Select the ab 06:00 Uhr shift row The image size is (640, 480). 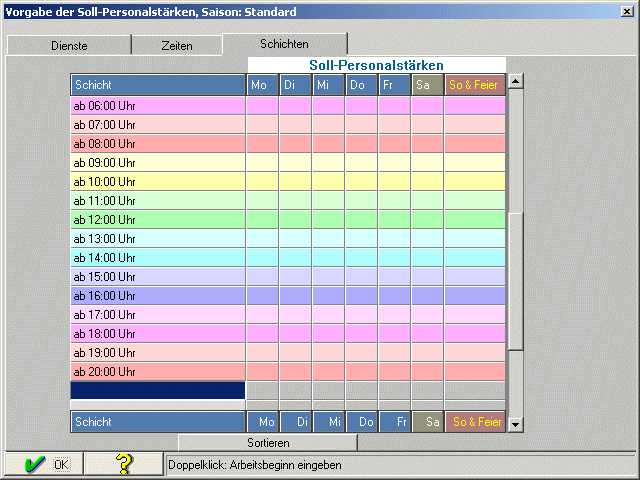(158, 105)
